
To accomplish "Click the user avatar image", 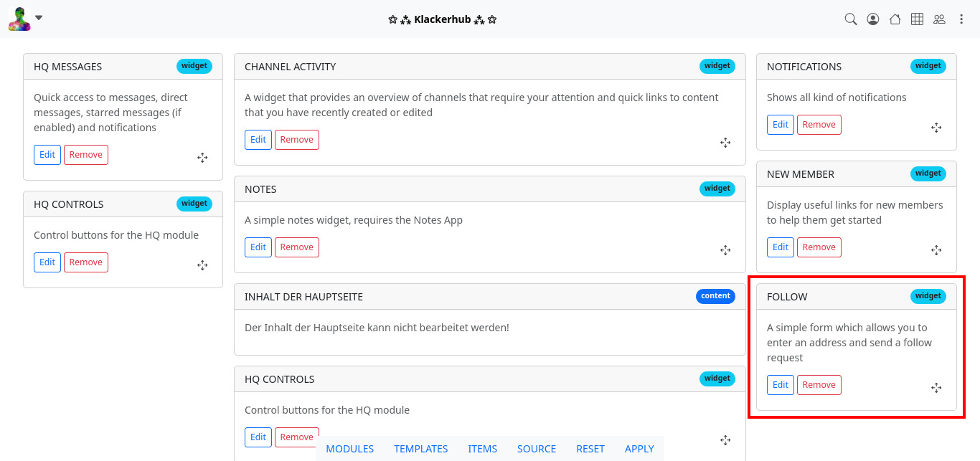I will [x=19, y=19].
